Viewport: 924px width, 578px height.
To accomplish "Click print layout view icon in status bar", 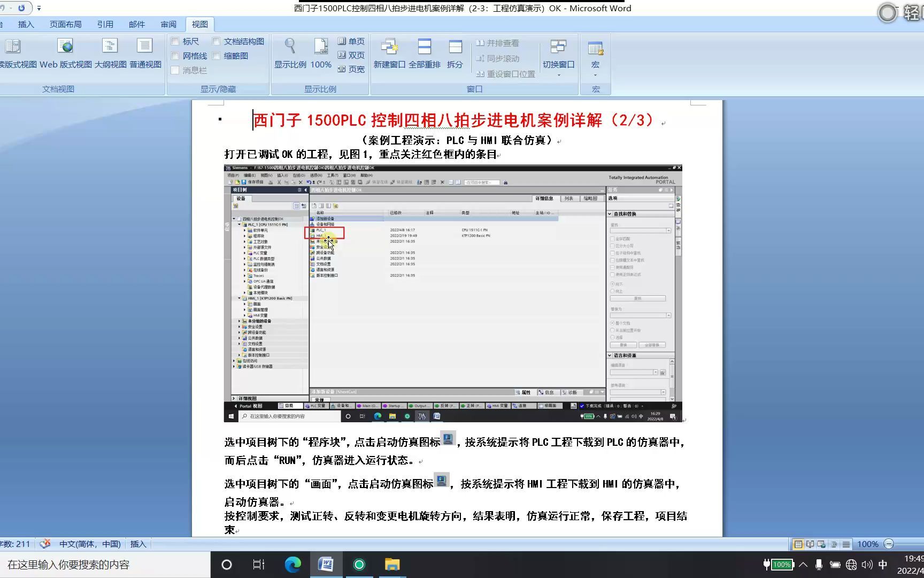I will (798, 544).
